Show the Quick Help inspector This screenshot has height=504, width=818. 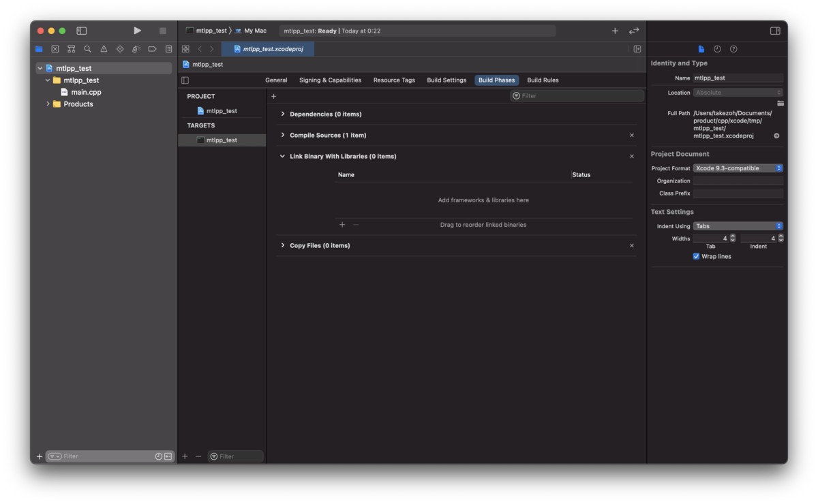[733, 49]
